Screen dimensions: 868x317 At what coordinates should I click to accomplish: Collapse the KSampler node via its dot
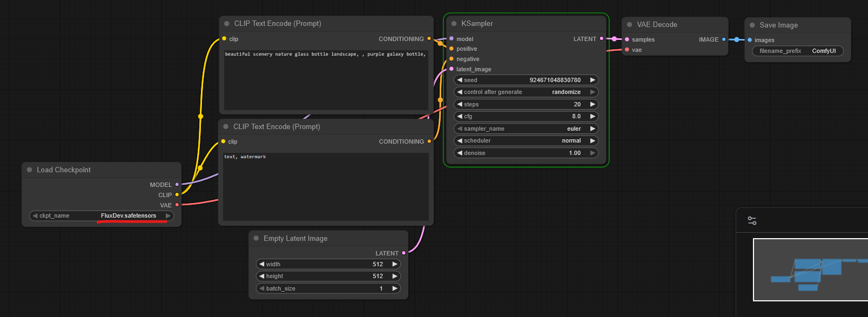coord(454,24)
